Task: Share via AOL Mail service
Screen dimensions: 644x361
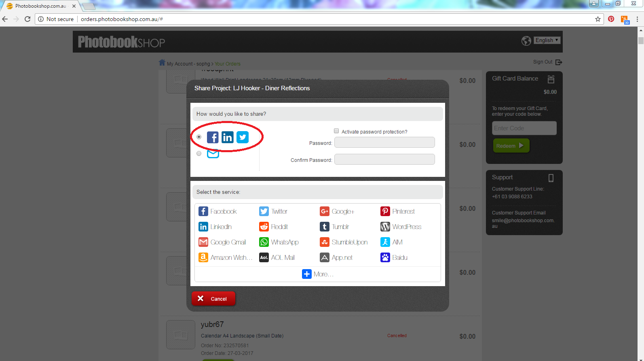Action: pos(277,257)
